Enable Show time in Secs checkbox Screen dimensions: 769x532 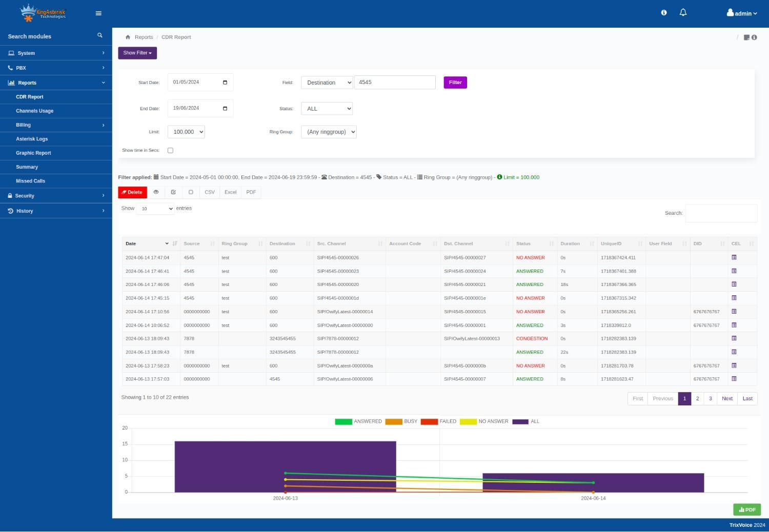click(x=170, y=151)
